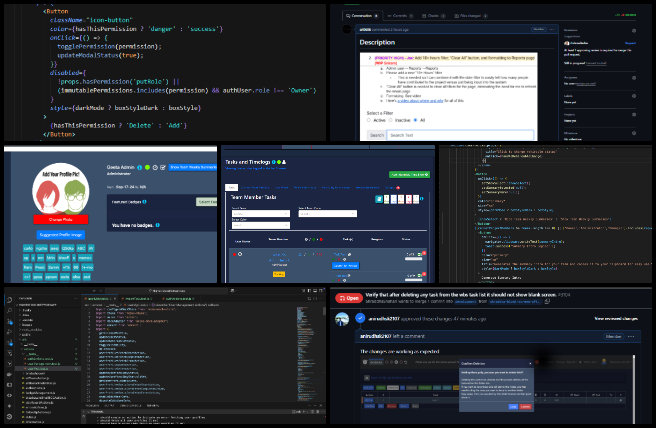Select the All filter radio button
Viewport: 656px width, 428px height.
(x=415, y=120)
